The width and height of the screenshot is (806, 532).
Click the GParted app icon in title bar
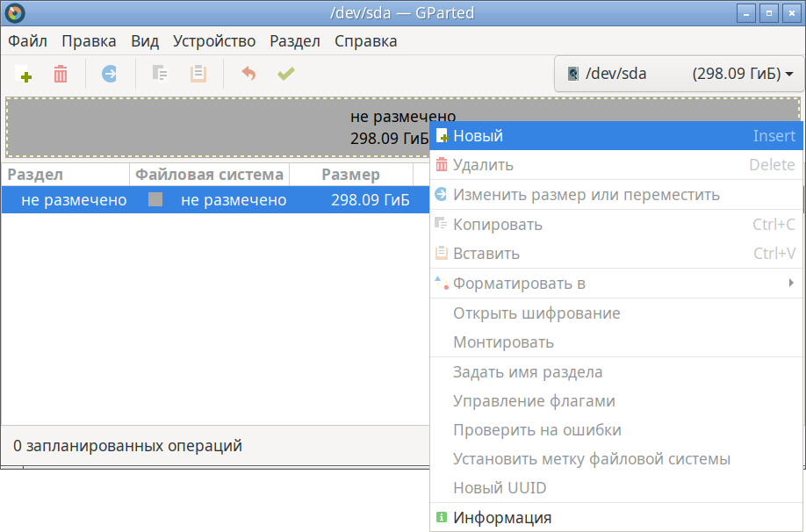pyautogui.click(x=14, y=13)
